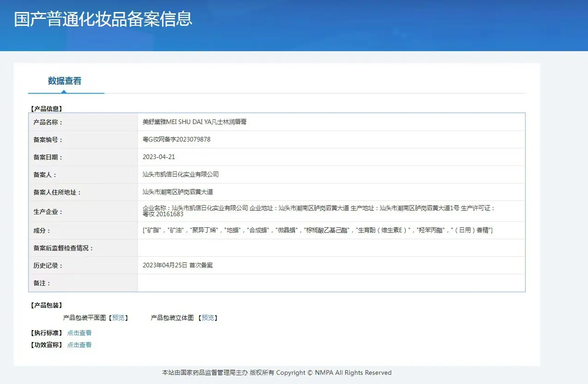This screenshot has height=384, width=588.
Task: Select the ingredients list starting with 矿脂
Action: 318,230
